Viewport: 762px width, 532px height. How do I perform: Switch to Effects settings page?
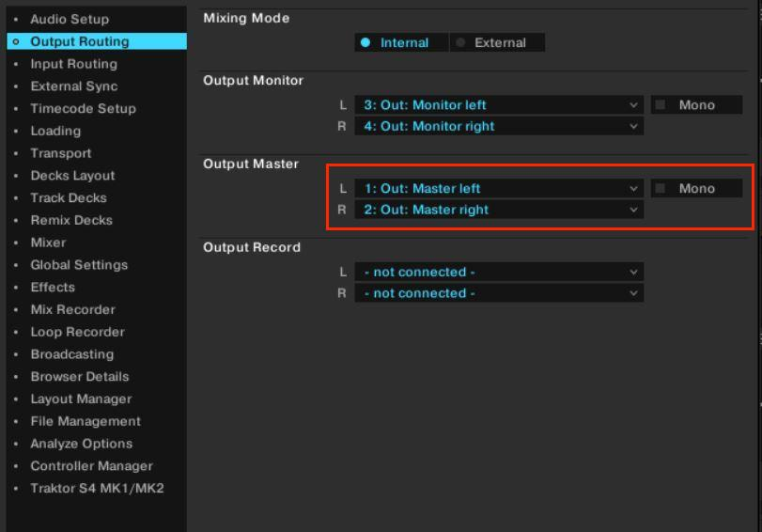click(x=52, y=288)
